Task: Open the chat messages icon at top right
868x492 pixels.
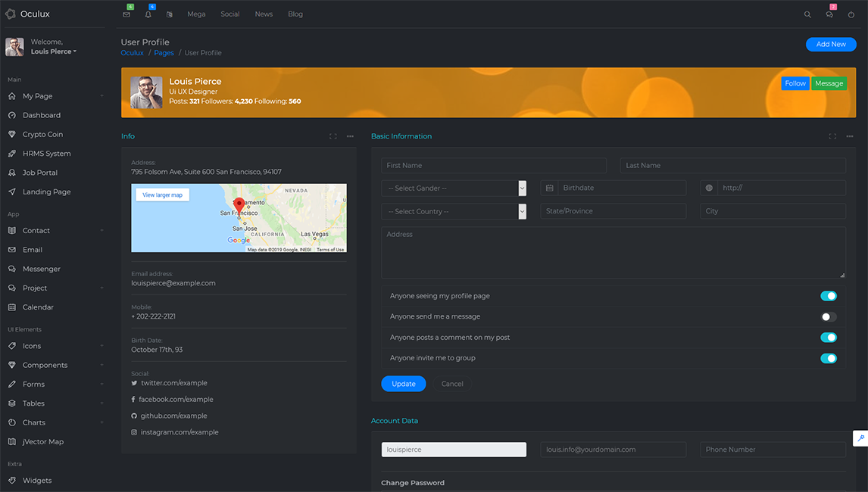Action: pyautogui.click(x=829, y=14)
